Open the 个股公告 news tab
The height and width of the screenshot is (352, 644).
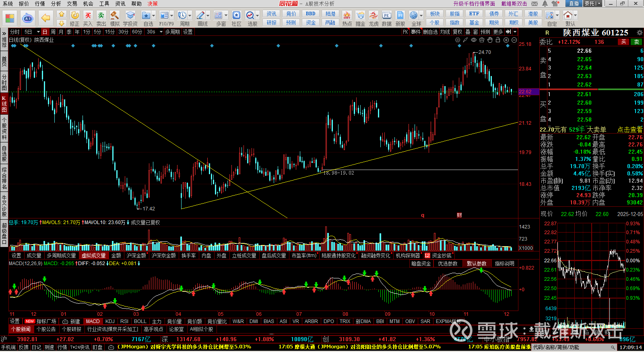[x=46, y=329]
